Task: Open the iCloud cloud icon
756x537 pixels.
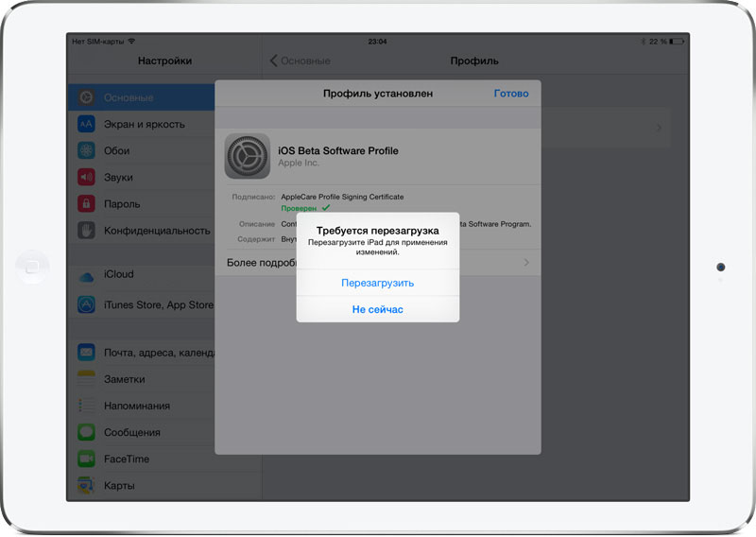Action: click(86, 275)
